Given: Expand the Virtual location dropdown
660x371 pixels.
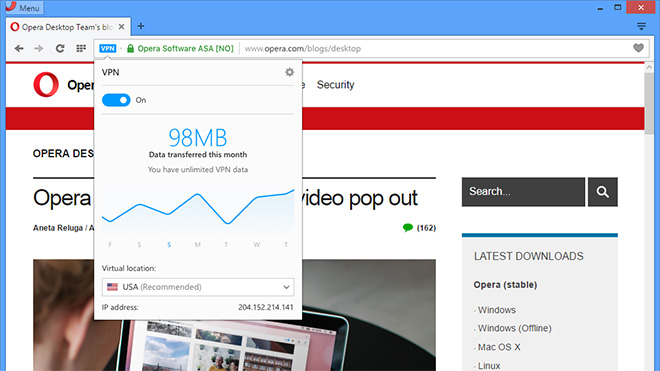Looking at the screenshot, I should click(198, 287).
